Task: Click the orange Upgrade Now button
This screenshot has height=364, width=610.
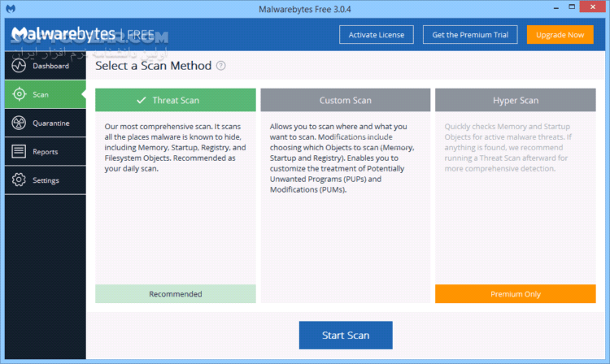Action: (560, 35)
